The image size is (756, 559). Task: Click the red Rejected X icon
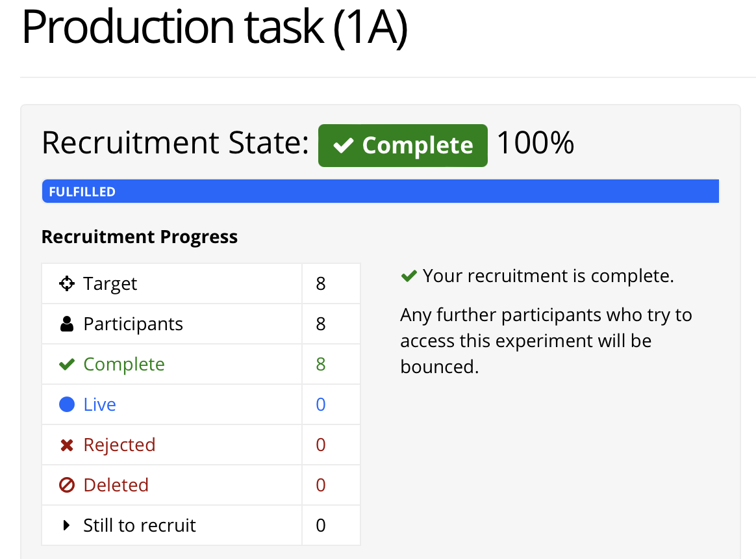pos(66,445)
